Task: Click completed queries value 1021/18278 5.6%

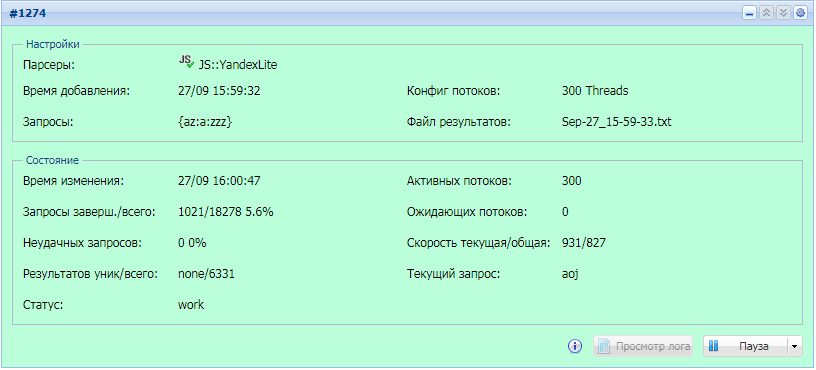Action: (226, 212)
